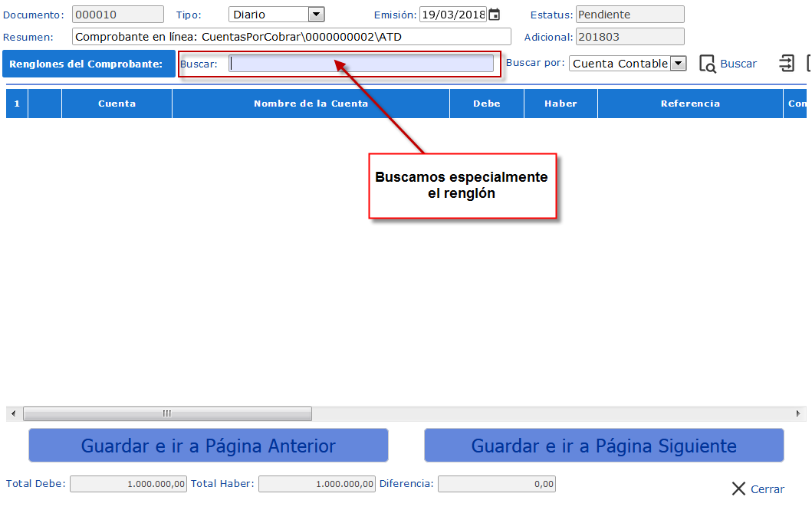The width and height of the screenshot is (812, 510).
Task: Click the partially visible icon at top-right edge
Action: [808, 64]
